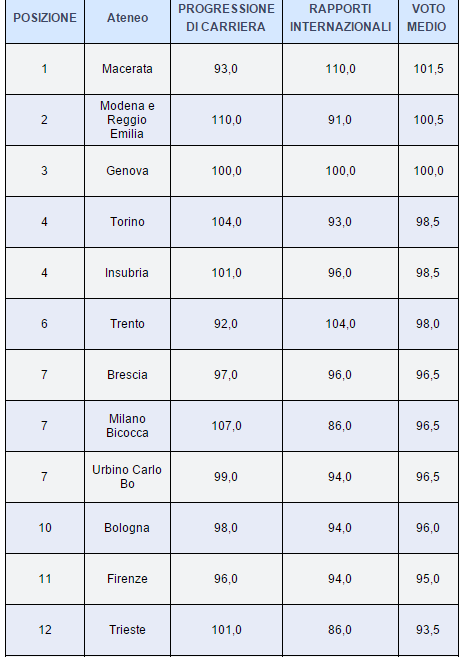The height and width of the screenshot is (657, 461).
Task: Click the Ateneo column header
Action: [127, 18]
